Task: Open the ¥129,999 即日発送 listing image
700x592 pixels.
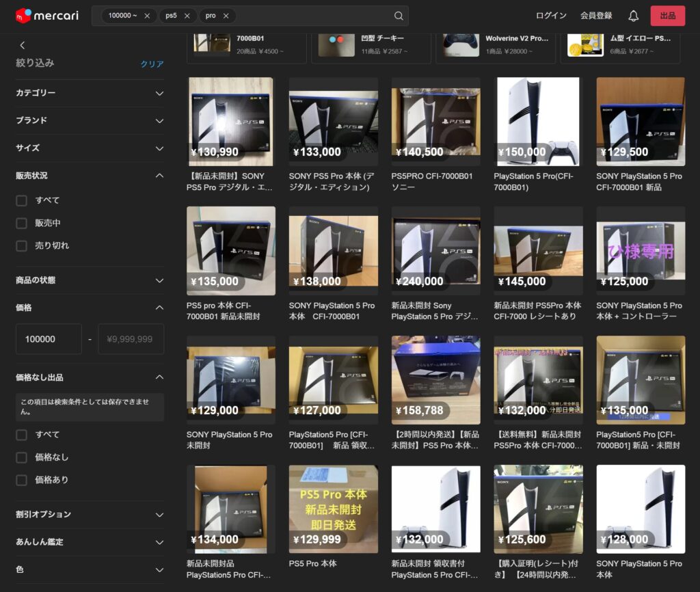Action: pos(334,509)
